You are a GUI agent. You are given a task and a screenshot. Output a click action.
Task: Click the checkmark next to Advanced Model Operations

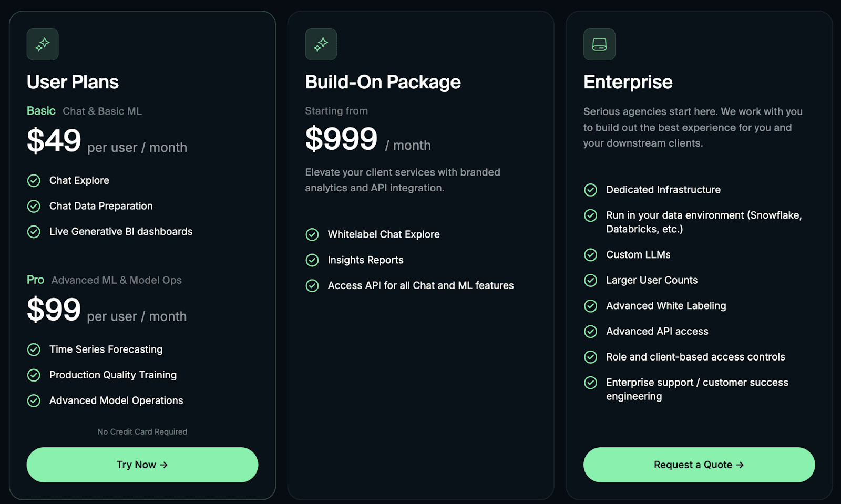34,401
